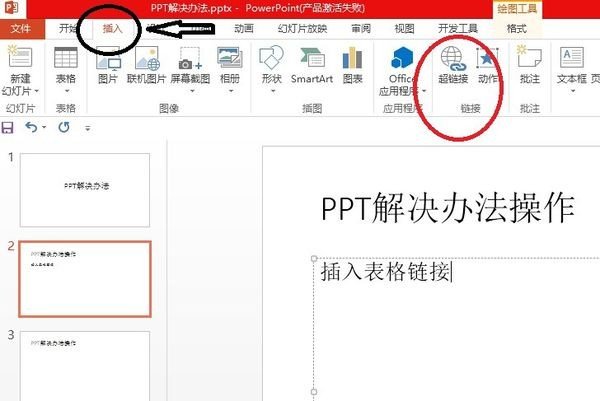The height and width of the screenshot is (401, 600).
Task: Insert a chart with 图表 icon
Action: pyautogui.click(x=352, y=57)
